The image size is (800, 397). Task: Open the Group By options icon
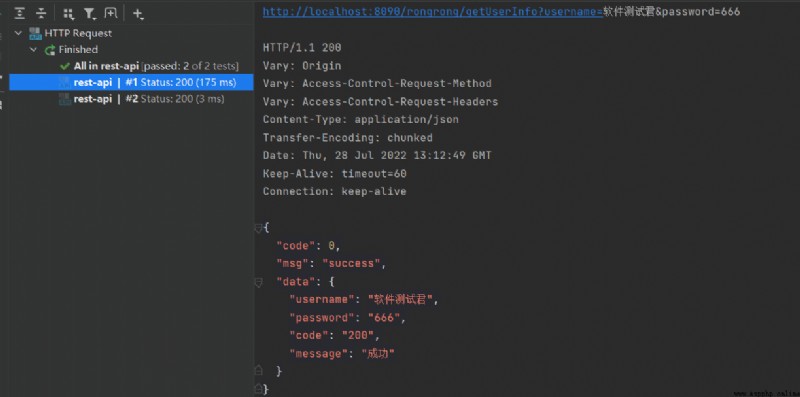coord(68,14)
